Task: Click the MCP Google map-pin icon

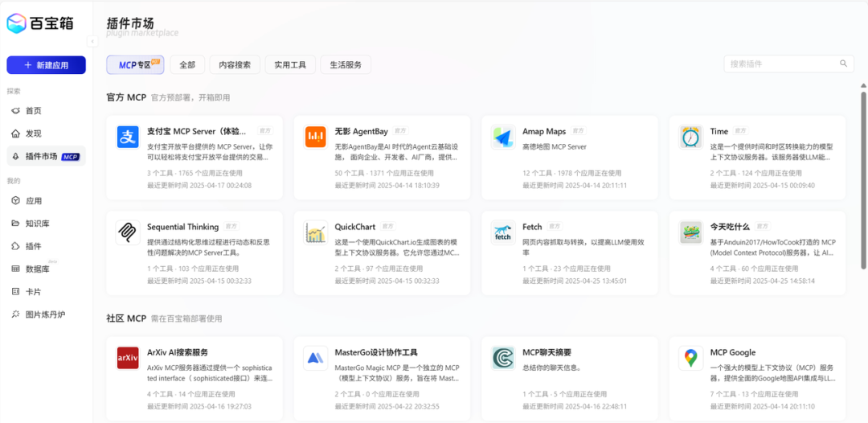Action: click(x=691, y=358)
